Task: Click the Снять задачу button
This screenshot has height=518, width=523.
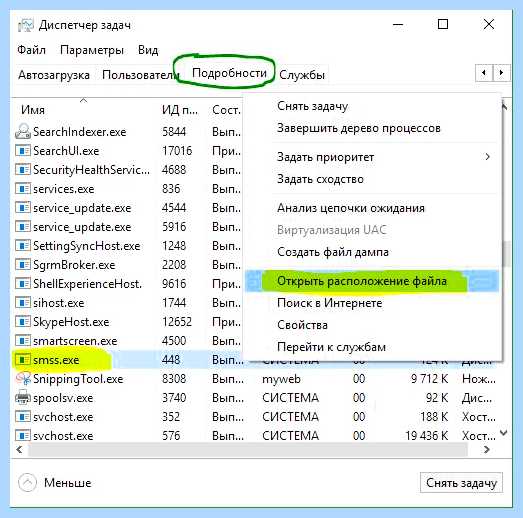Action: (461, 483)
